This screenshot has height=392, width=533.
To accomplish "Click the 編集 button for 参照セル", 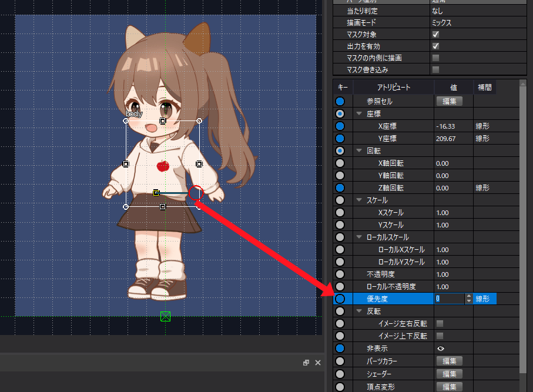I will point(450,101).
